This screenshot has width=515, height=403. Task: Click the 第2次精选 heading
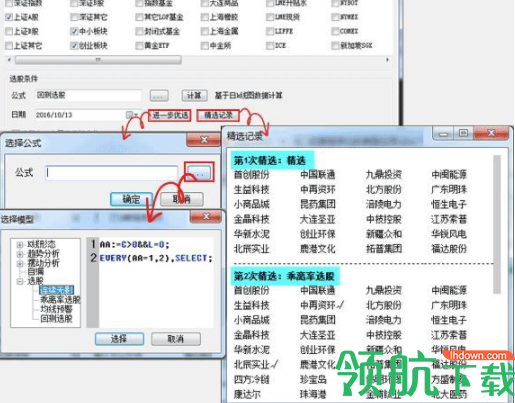284,276
